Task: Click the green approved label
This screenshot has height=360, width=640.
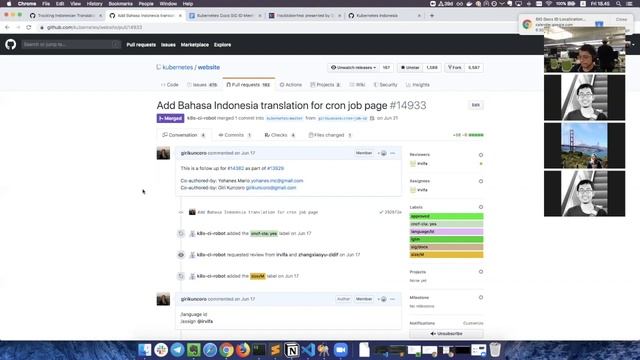Action: (447, 216)
